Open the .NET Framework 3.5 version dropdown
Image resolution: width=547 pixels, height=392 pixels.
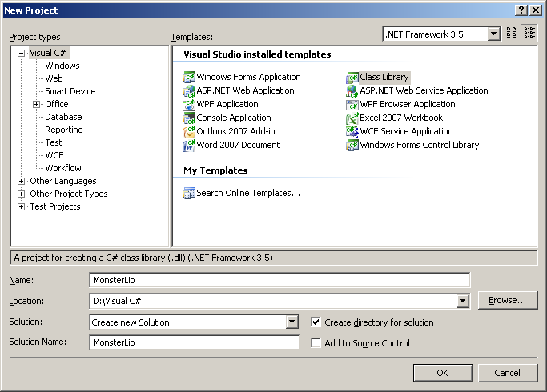[x=493, y=34]
